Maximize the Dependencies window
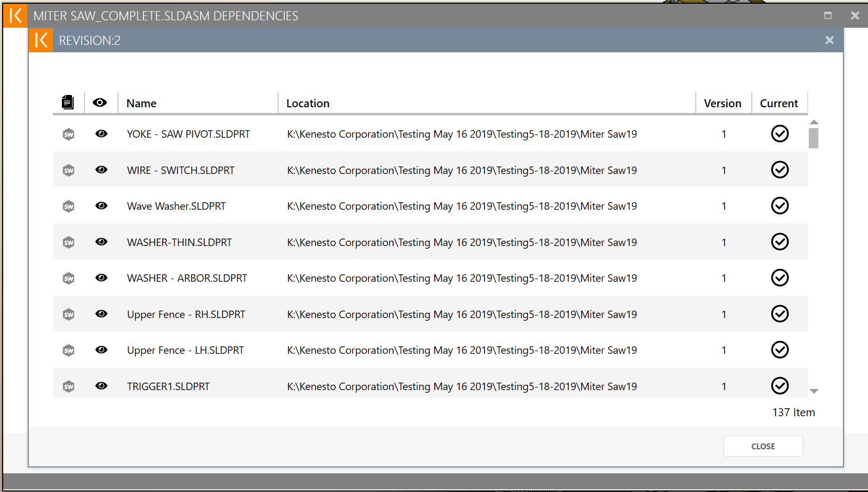The height and width of the screenshot is (492, 868). [828, 15]
